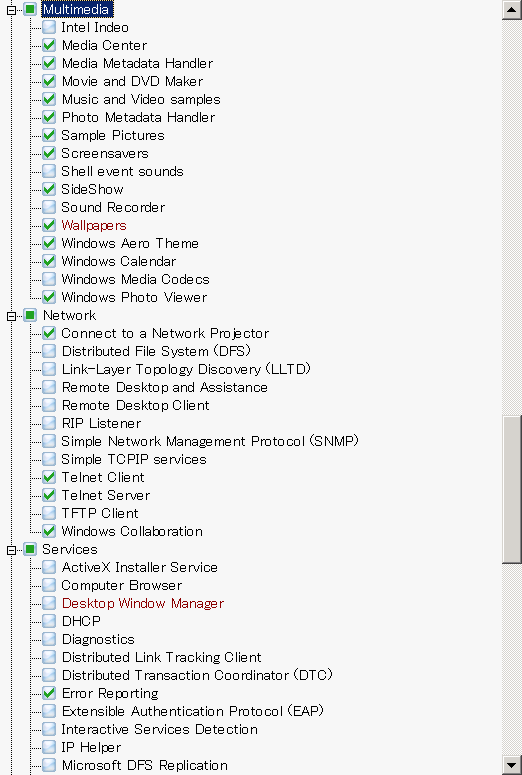Image resolution: width=522 pixels, height=775 pixels.
Task: Check the SNMP protocol checkbox
Action: (49, 441)
